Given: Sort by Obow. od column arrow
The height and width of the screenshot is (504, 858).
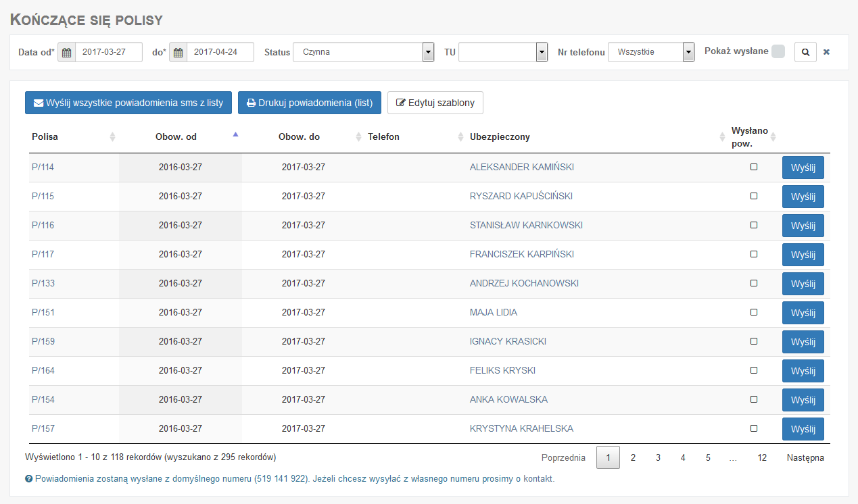Looking at the screenshot, I should coord(235,134).
